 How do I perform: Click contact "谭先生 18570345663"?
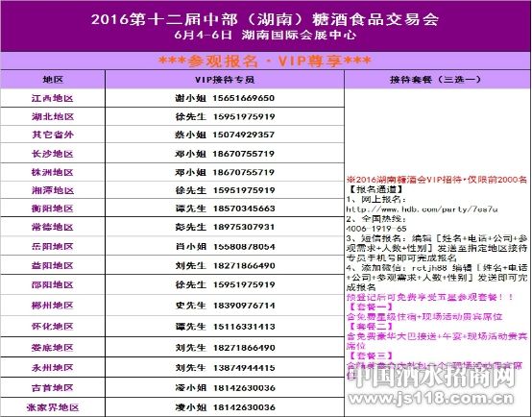click(225, 208)
